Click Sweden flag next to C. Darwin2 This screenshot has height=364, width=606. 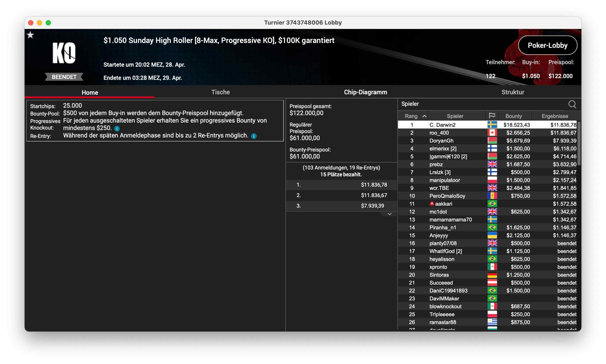point(492,125)
